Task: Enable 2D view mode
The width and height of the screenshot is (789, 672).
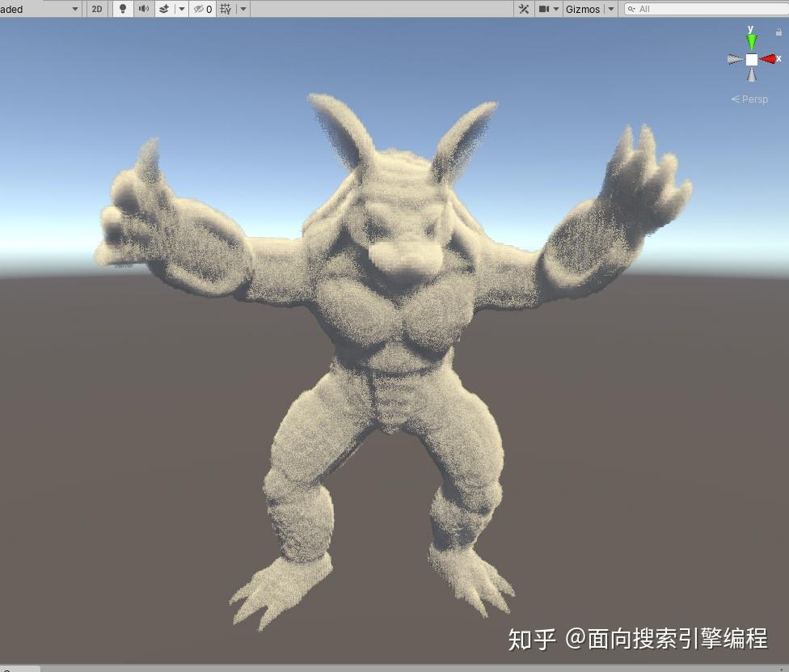Action: point(97,9)
